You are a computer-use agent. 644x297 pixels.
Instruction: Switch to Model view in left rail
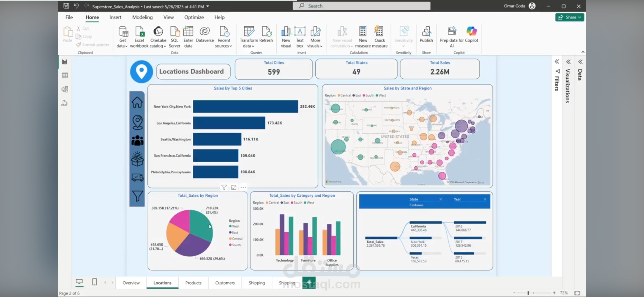coord(65,89)
